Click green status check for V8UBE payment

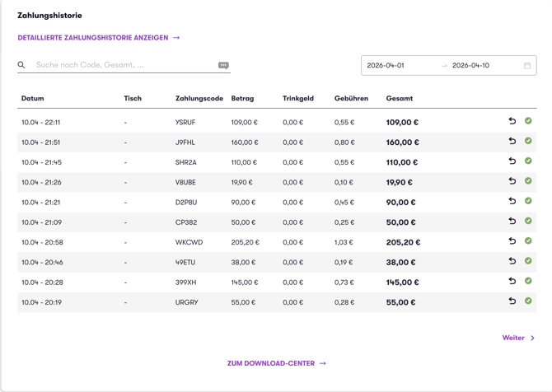tap(528, 181)
